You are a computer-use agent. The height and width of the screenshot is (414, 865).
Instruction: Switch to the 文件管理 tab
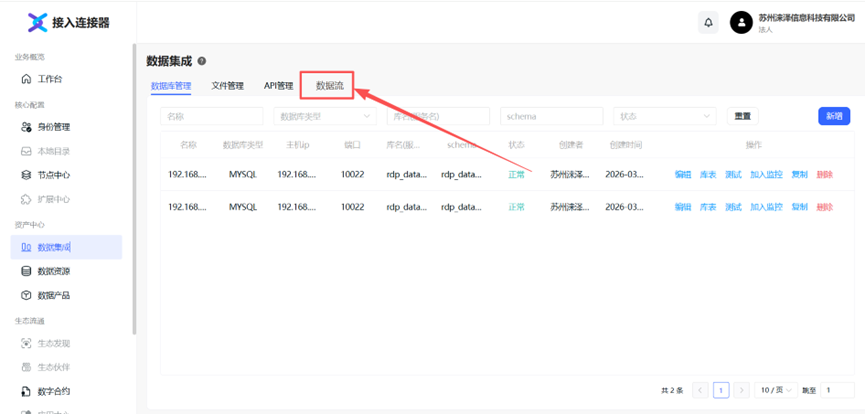[x=227, y=86]
